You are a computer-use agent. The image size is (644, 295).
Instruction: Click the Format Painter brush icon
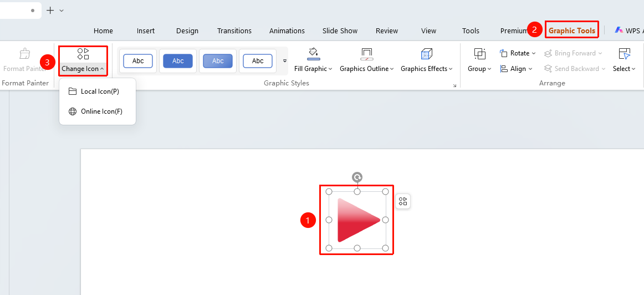tap(25, 54)
